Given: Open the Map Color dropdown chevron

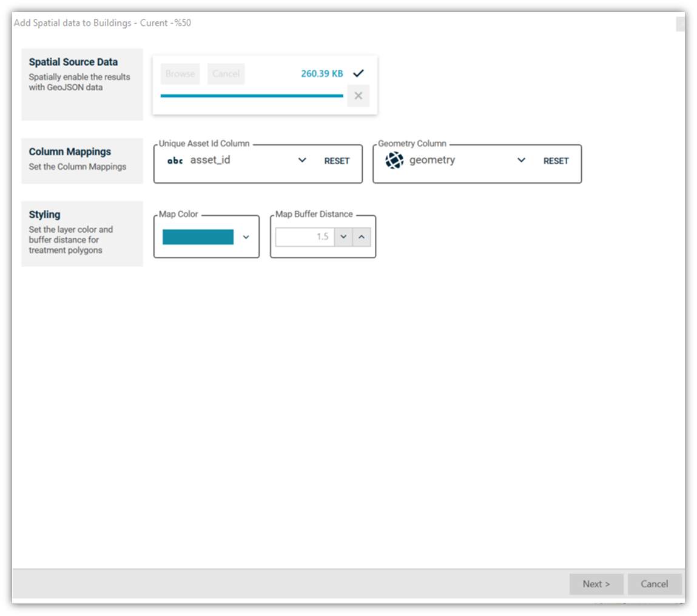Looking at the screenshot, I should click(x=246, y=237).
